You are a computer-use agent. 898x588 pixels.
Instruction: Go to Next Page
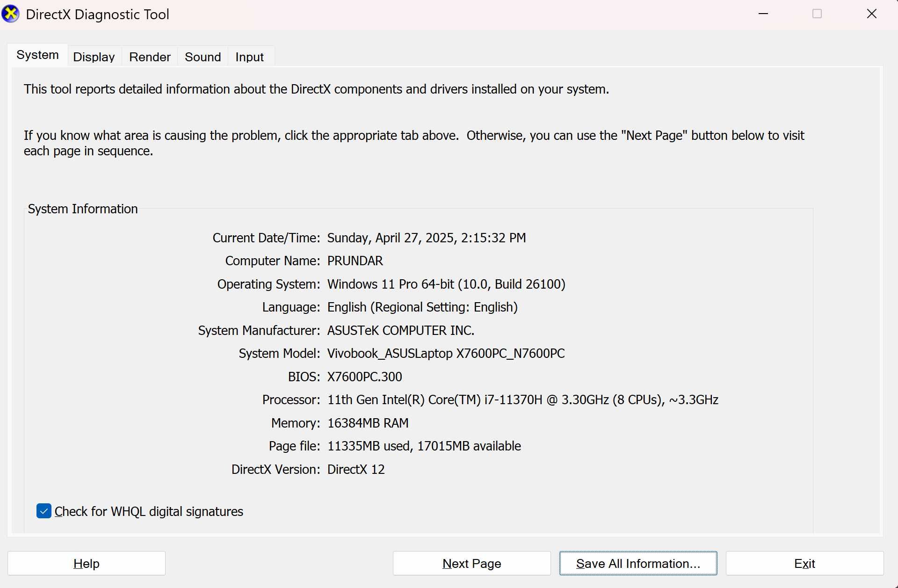pos(471,563)
